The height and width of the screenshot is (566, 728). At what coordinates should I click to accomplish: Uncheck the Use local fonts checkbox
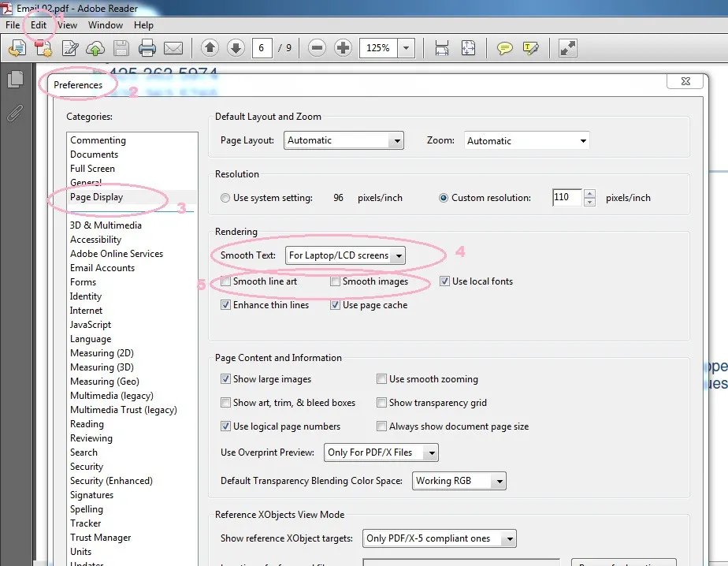pyautogui.click(x=445, y=281)
